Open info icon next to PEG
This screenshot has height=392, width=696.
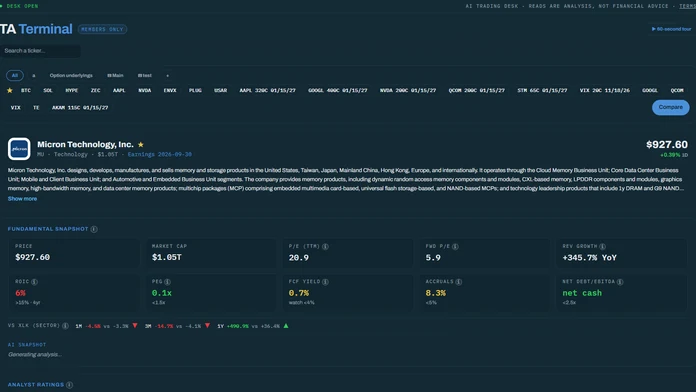click(167, 282)
